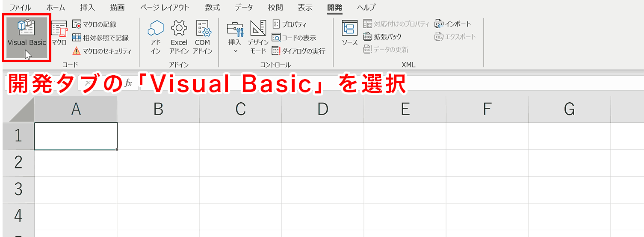Toggle デザインモード (Design Mode)

click(258, 38)
